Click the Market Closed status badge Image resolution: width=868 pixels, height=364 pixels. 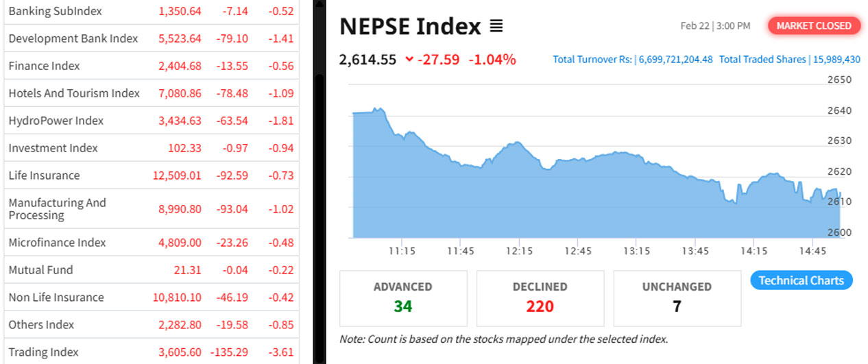(x=814, y=26)
